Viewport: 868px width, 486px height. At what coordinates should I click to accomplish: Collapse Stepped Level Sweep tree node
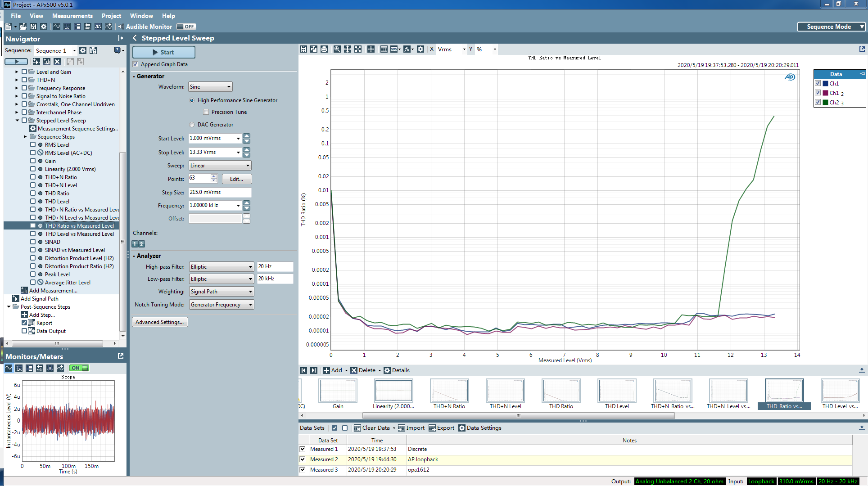point(17,121)
